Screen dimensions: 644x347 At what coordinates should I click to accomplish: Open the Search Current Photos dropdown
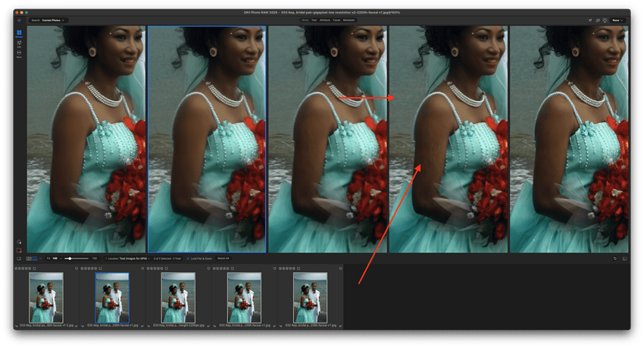(x=48, y=20)
